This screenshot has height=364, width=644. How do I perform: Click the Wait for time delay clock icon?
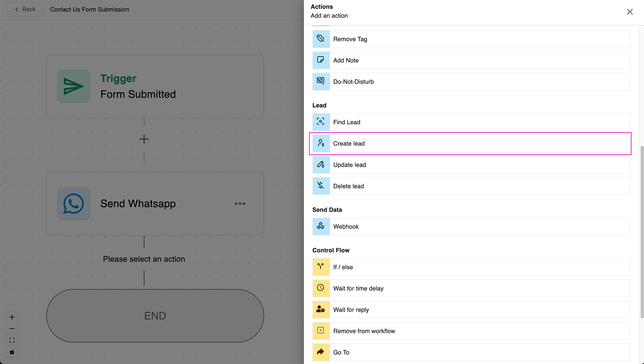(321, 288)
